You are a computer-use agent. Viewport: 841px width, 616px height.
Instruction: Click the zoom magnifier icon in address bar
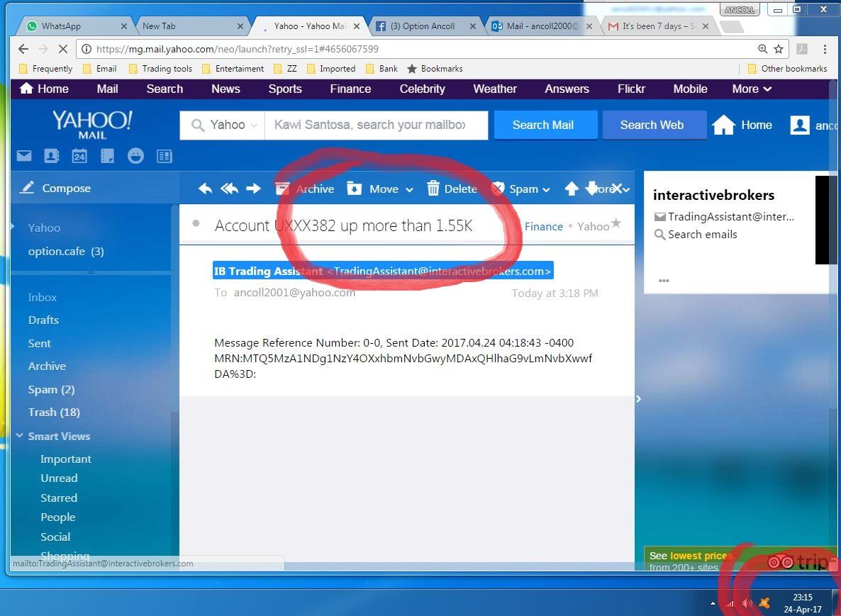coord(763,49)
